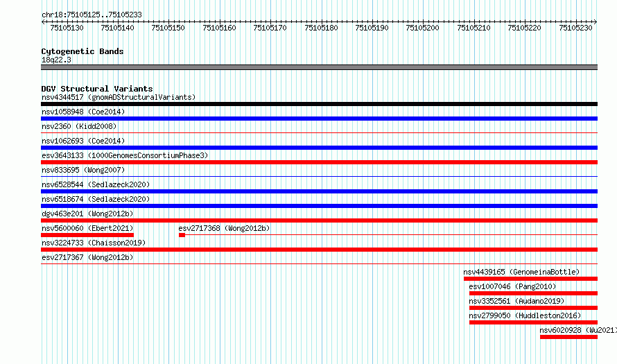
Task: Click ruler position 75105160
Action: pos(219,28)
